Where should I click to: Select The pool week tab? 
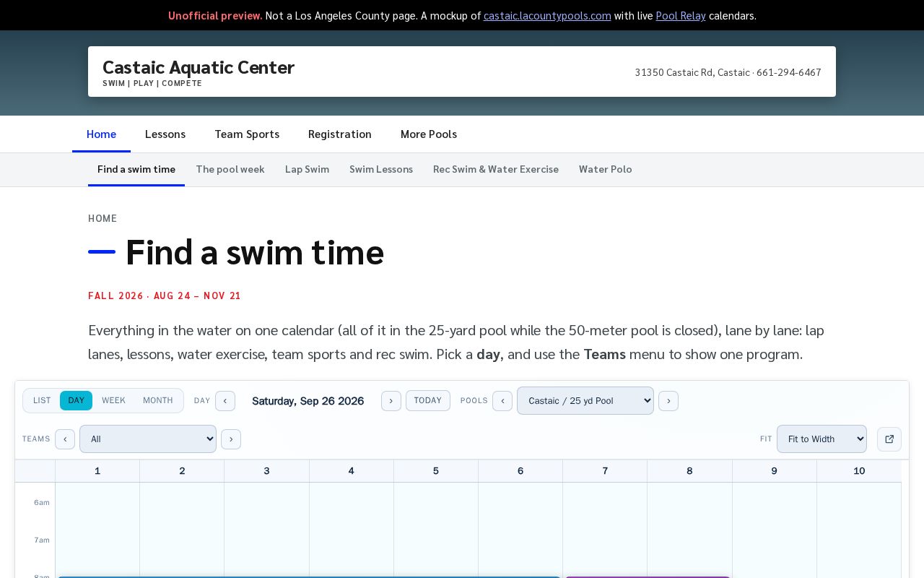click(x=230, y=169)
